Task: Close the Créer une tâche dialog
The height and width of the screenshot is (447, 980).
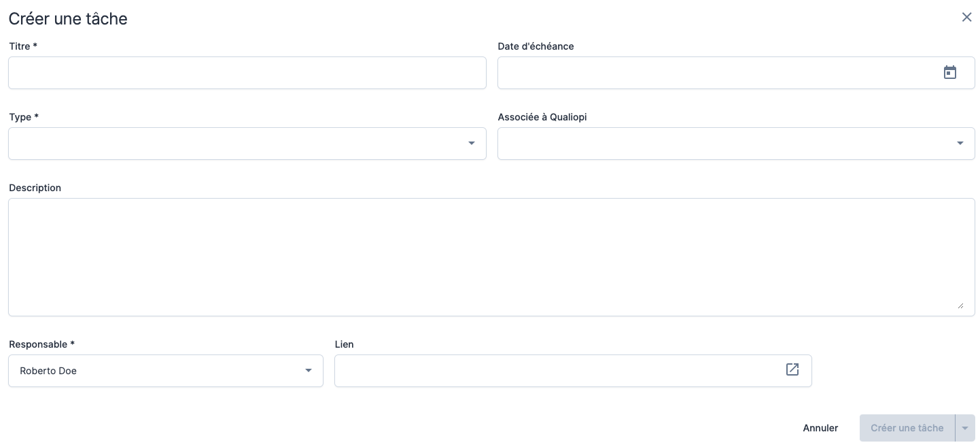Action: pos(966,18)
